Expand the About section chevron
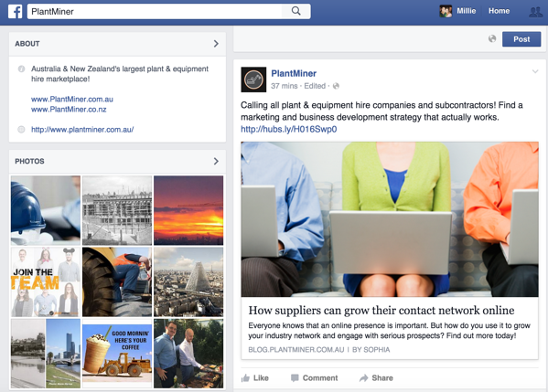 coord(216,44)
